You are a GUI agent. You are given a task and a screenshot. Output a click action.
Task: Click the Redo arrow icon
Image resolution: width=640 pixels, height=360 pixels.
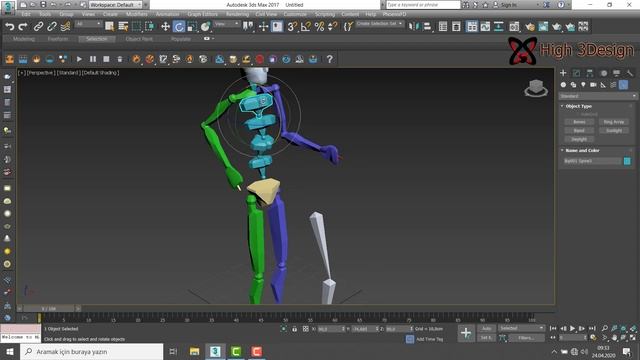(x=23, y=27)
